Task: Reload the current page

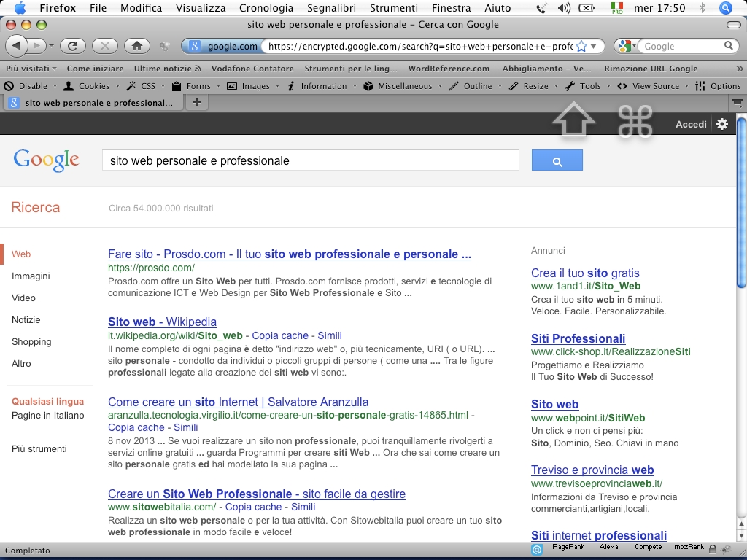Action: [x=72, y=46]
